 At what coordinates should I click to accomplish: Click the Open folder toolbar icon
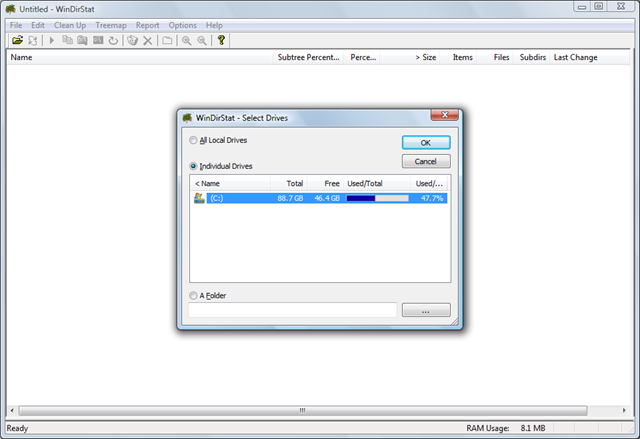click(18, 40)
